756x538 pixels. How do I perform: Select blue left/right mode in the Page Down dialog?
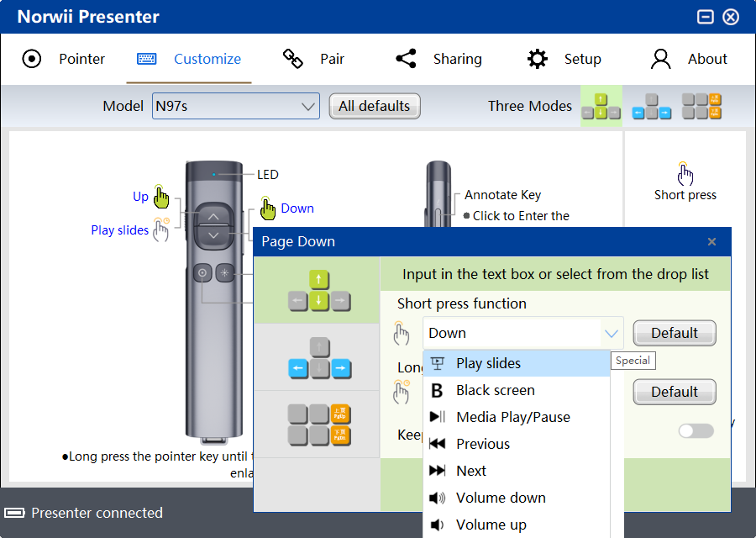coord(317,357)
